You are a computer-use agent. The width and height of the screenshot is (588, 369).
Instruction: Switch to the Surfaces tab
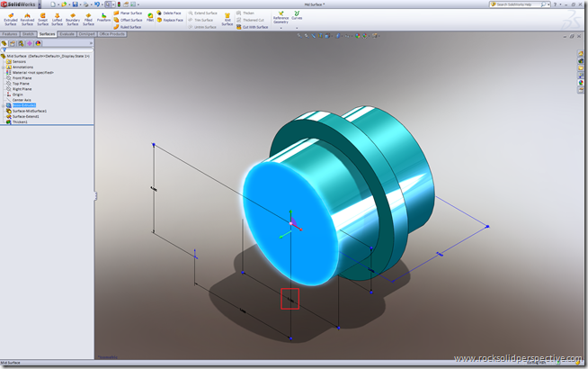pos(48,34)
